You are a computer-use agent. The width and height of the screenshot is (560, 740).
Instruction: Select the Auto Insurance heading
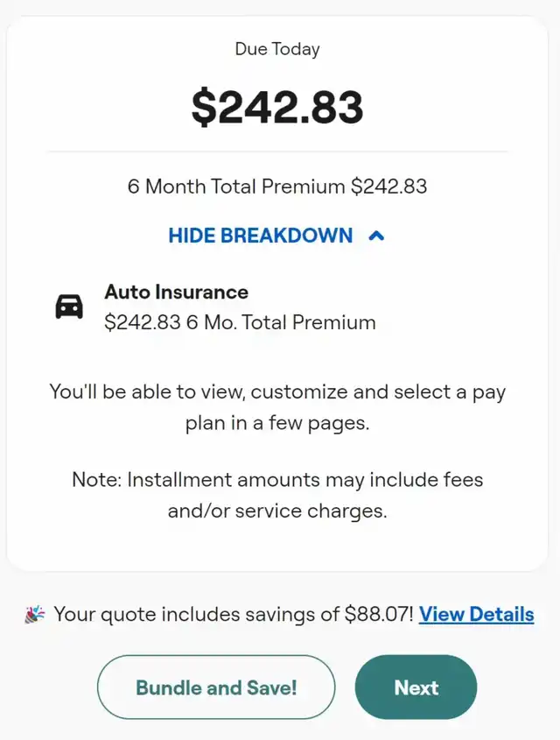pos(176,292)
